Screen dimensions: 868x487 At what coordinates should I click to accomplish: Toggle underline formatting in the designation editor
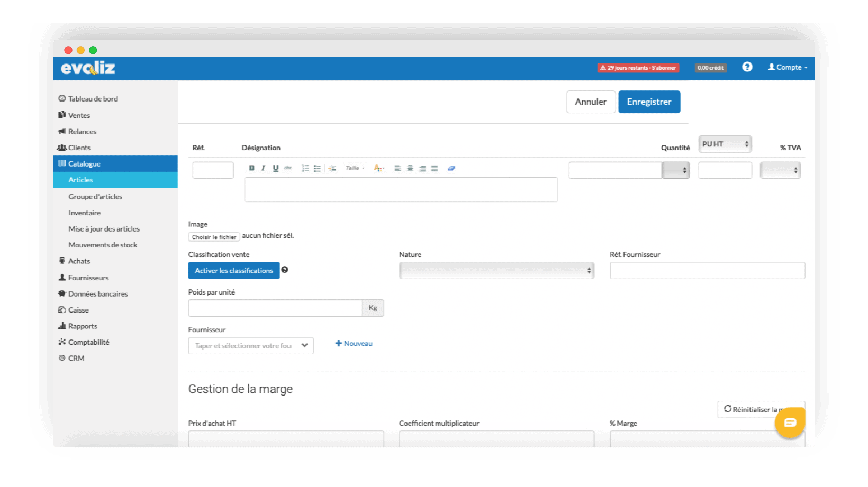pos(275,168)
